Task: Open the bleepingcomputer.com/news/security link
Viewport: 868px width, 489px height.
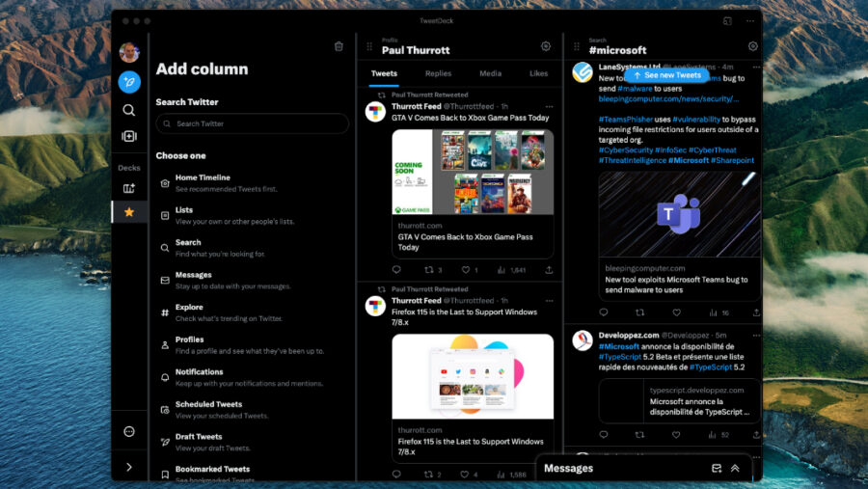Action: (668, 99)
